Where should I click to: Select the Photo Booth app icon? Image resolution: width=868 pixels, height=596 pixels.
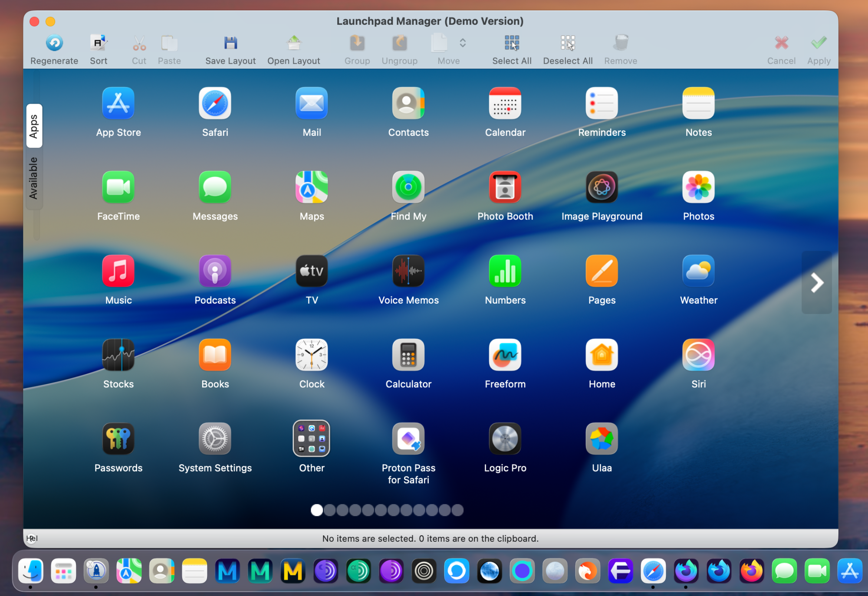pyautogui.click(x=505, y=187)
